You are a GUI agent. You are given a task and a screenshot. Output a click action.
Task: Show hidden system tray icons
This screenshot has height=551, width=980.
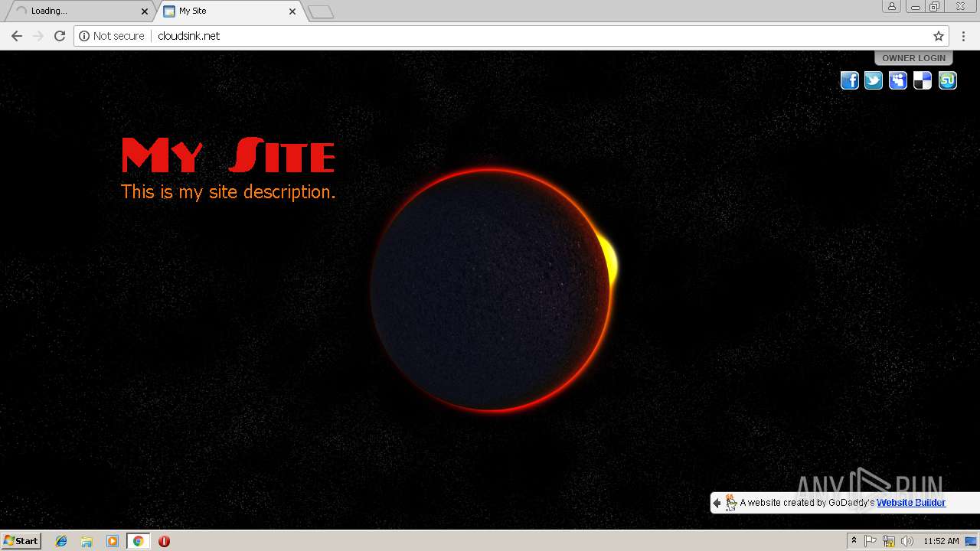click(x=854, y=541)
